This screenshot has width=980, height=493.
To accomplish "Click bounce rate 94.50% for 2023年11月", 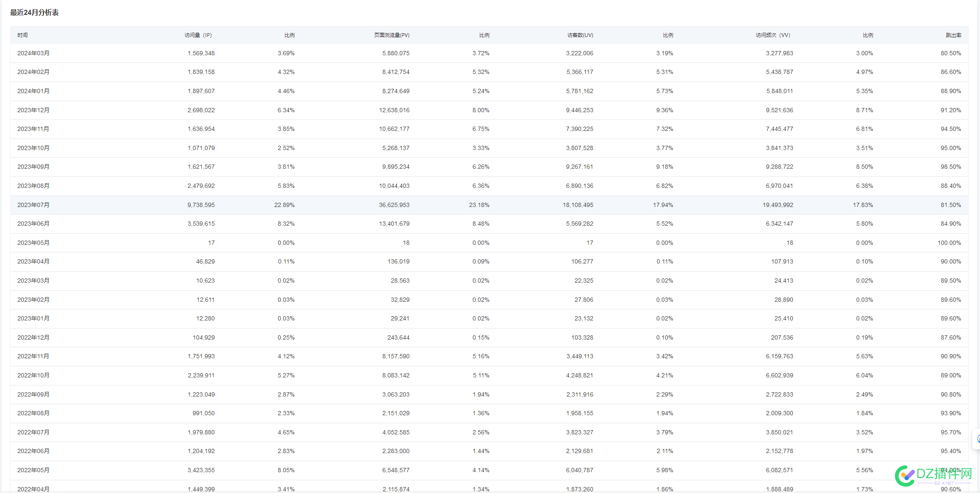I will tap(951, 129).
